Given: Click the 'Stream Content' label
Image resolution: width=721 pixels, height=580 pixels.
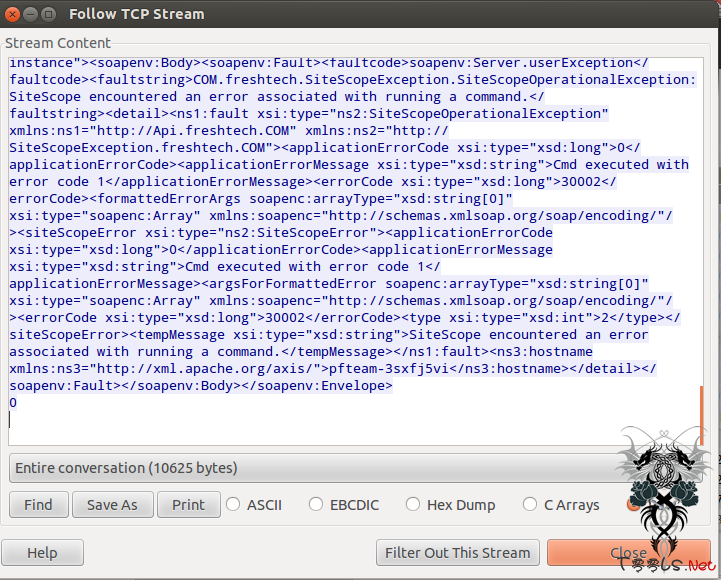Looking at the screenshot, I should [58, 43].
